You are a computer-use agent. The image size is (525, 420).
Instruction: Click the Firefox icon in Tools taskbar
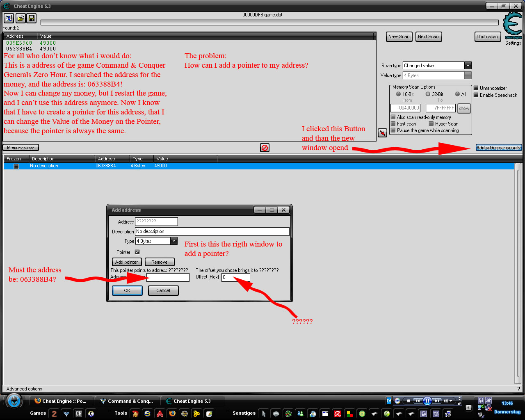(x=172, y=413)
